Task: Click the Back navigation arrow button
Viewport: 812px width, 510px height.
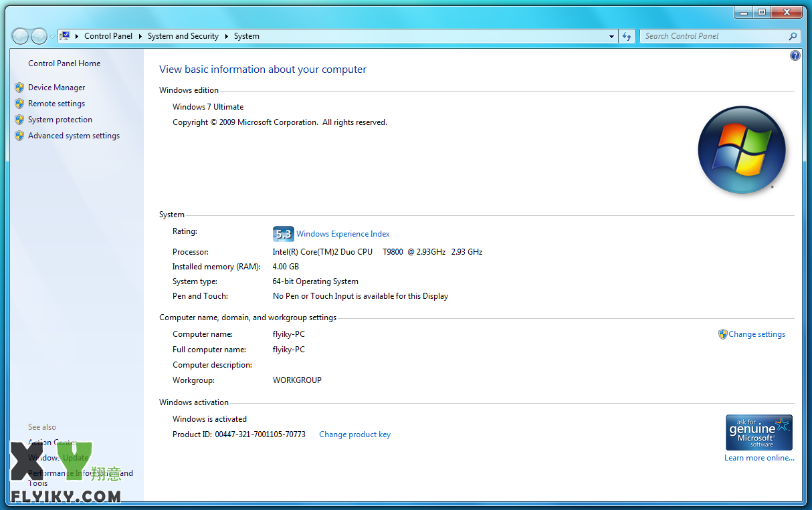Action: click(x=21, y=36)
